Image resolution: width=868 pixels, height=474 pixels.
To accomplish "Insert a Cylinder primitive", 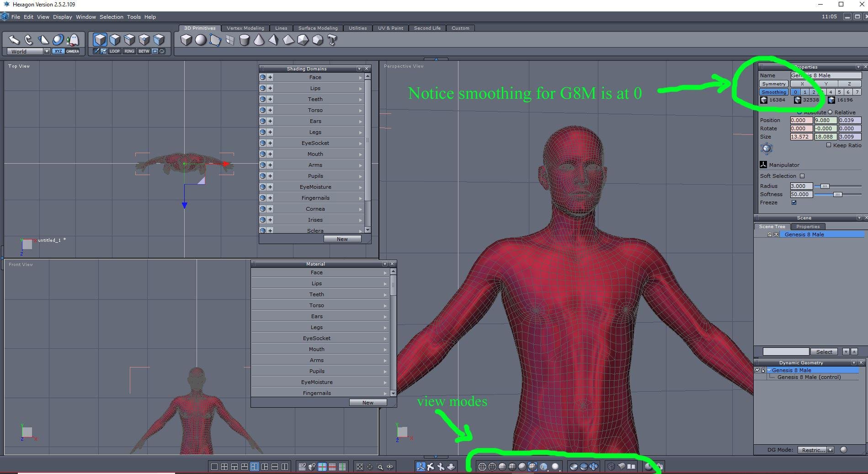I will coord(245,40).
